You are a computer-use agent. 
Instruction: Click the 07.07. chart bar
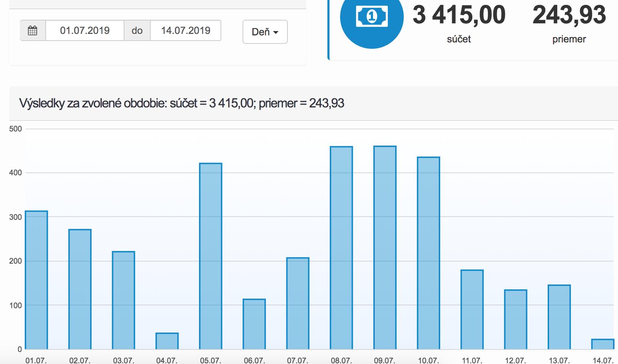298,303
